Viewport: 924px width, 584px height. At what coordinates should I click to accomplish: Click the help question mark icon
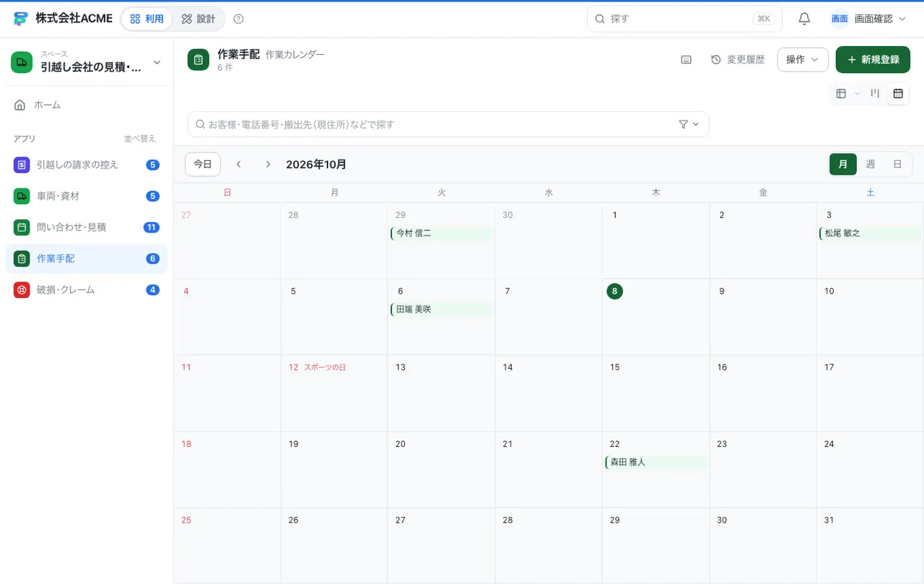pyautogui.click(x=239, y=19)
